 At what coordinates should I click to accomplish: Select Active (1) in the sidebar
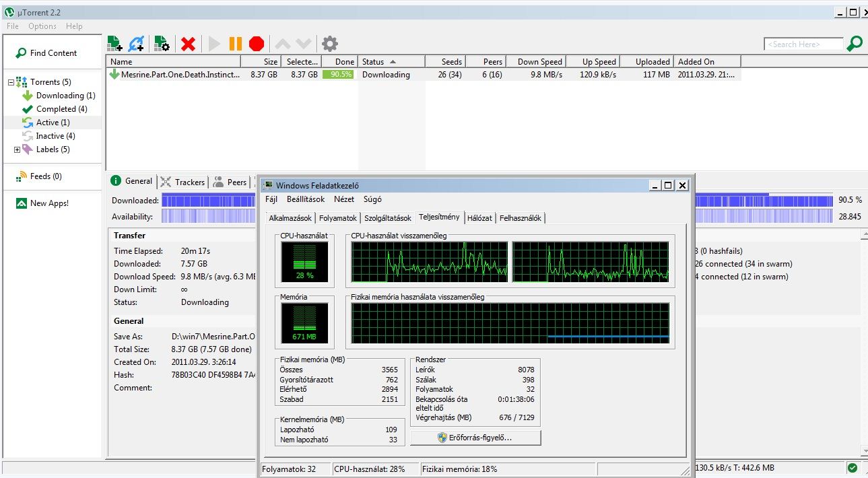pos(46,123)
